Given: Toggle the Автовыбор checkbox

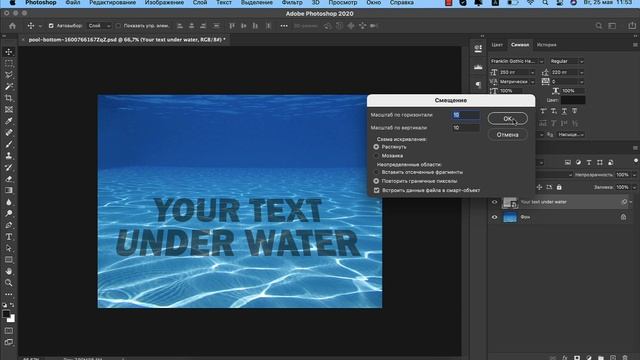Looking at the screenshot, I should (51, 26).
